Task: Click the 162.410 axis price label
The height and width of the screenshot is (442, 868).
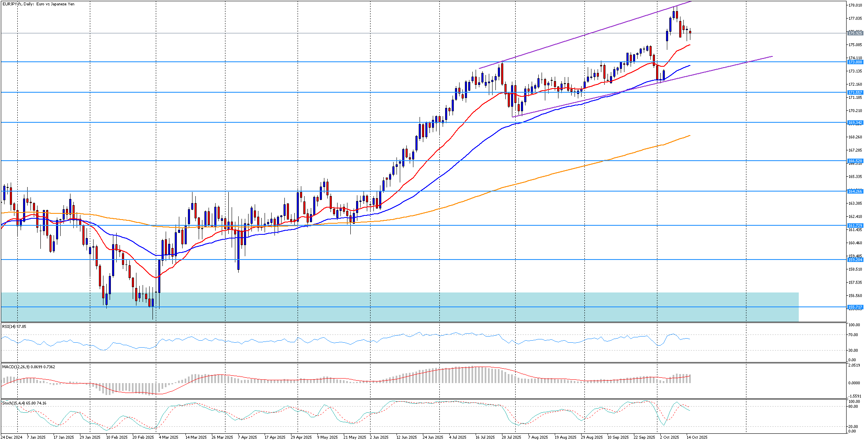Action: [x=855, y=217]
